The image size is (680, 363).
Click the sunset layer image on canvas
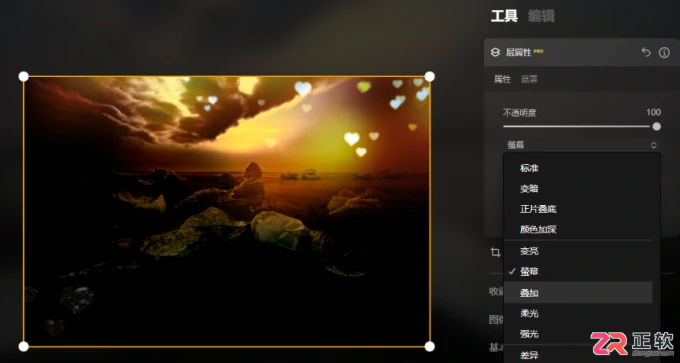click(x=226, y=212)
